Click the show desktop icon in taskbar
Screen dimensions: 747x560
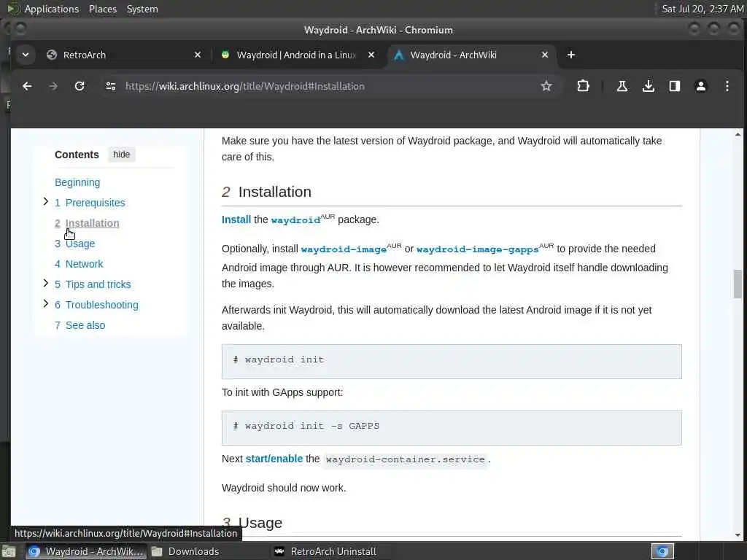9,551
